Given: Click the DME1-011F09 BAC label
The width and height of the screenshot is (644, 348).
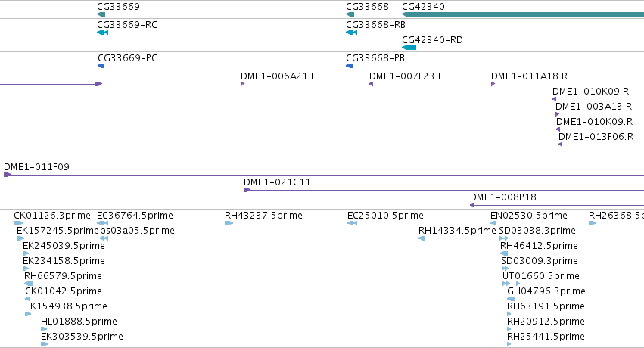Looking at the screenshot, I should (x=36, y=167).
